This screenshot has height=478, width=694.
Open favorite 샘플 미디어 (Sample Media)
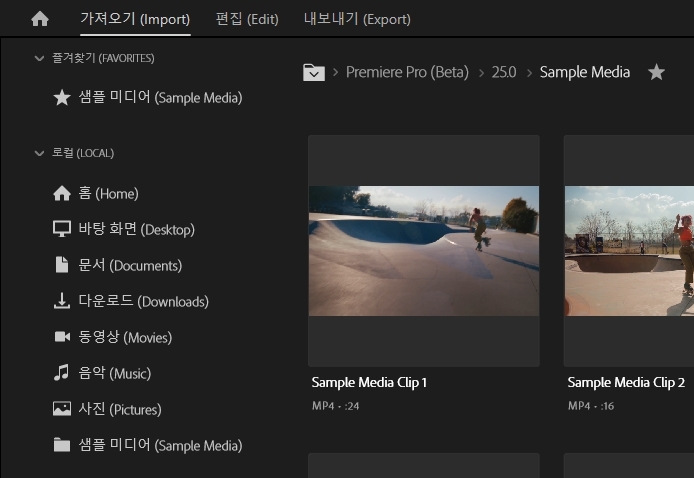pyautogui.click(x=160, y=97)
